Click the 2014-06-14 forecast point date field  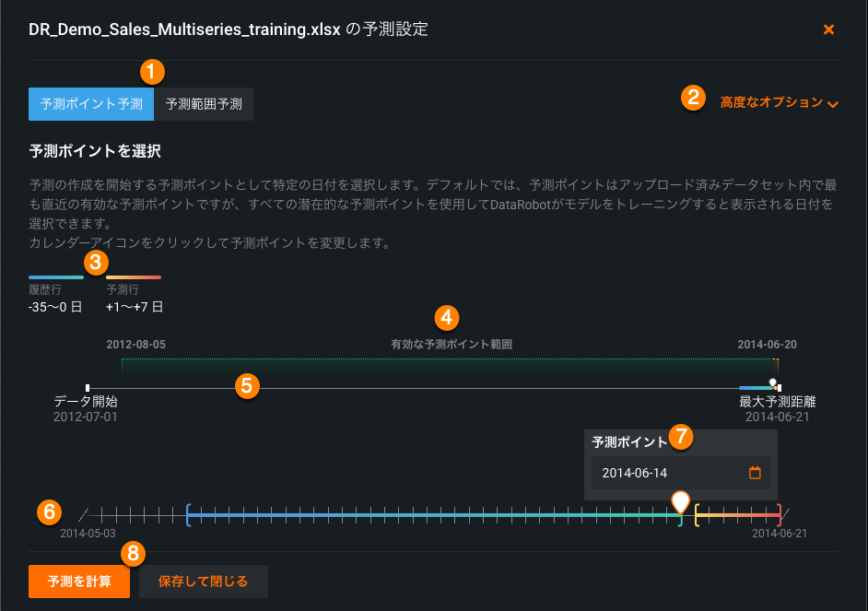[668, 473]
